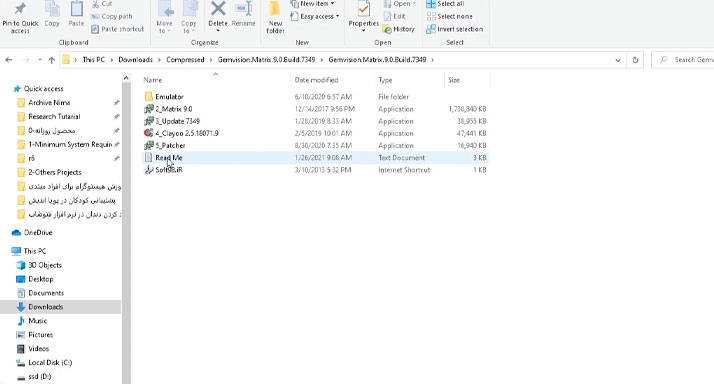Open 3D Objects in navigation pane
Viewport: 714px width, 384px height.
[x=45, y=265]
